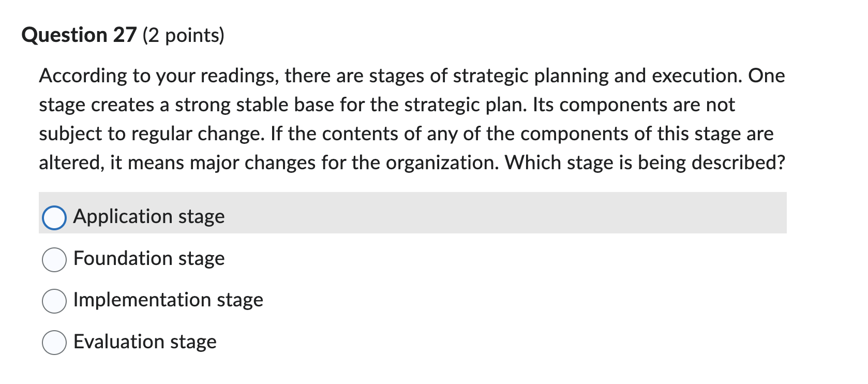Click the (2 points) text

tap(182, 35)
